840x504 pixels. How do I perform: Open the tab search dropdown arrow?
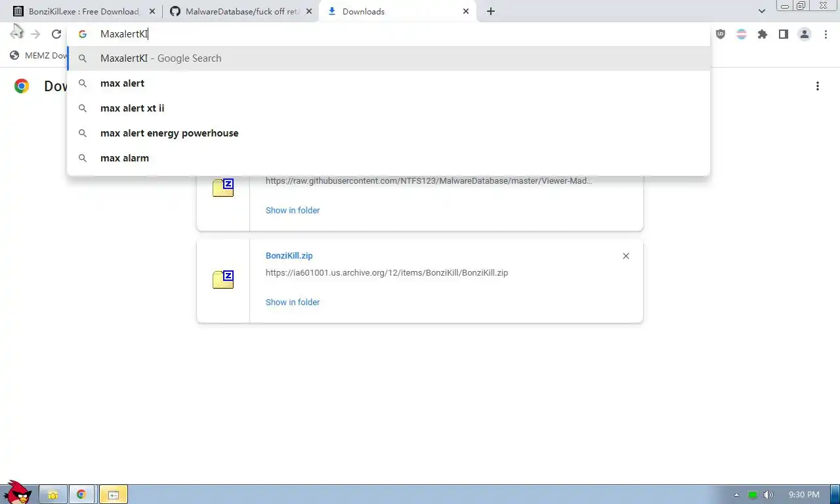tap(762, 11)
